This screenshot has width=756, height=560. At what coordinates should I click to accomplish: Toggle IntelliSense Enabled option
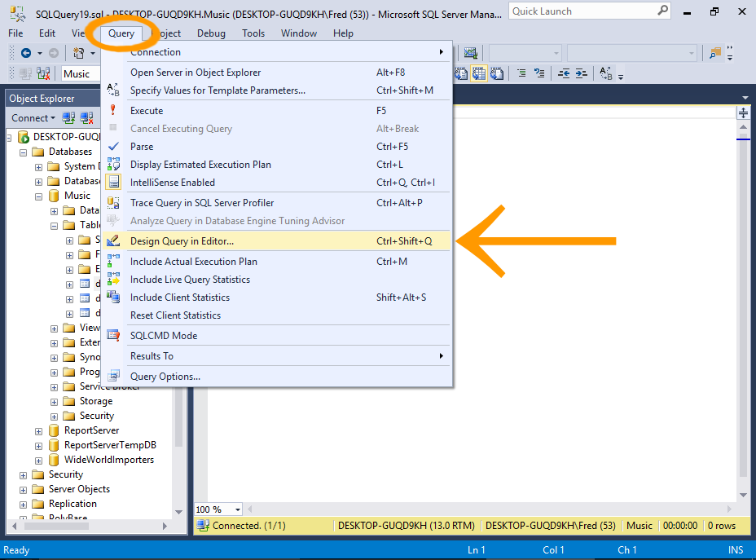(x=173, y=183)
